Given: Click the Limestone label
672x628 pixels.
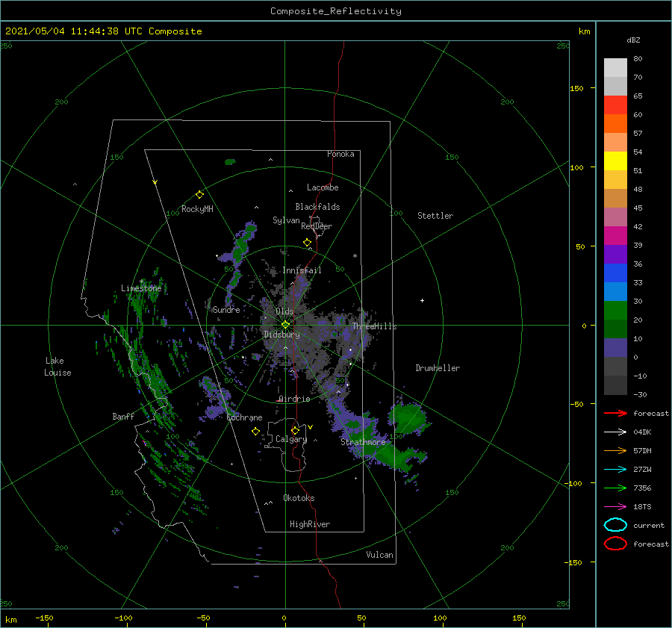Looking at the screenshot, I should (x=141, y=288).
